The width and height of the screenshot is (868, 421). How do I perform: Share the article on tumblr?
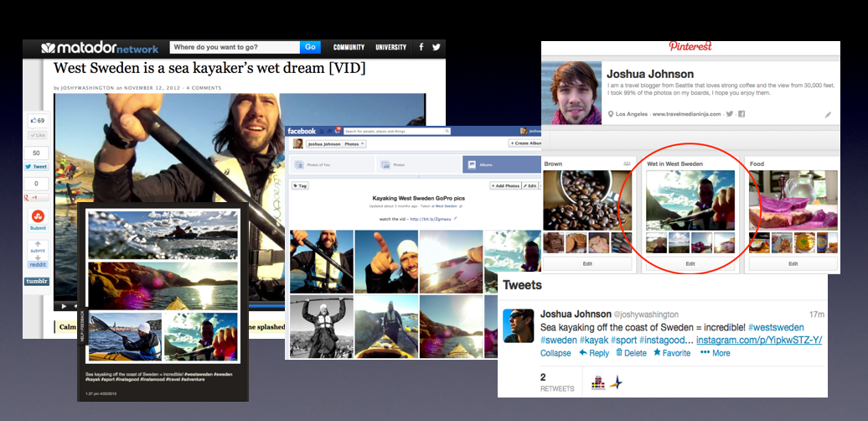tap(37, 282)
